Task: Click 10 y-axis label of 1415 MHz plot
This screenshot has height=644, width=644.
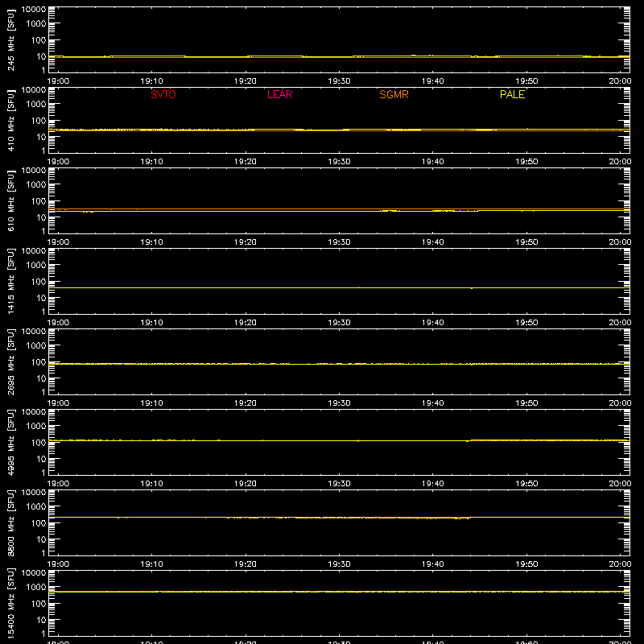Action: point(41,298)
